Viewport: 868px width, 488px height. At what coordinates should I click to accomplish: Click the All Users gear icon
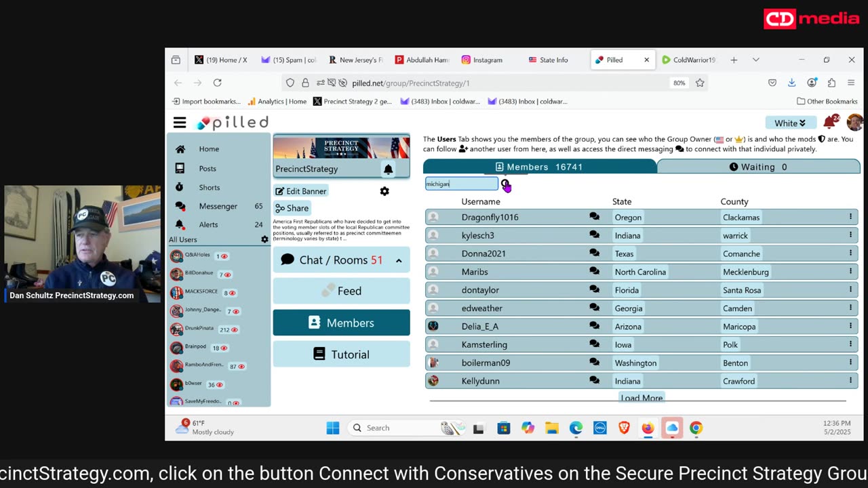point(264,240)
